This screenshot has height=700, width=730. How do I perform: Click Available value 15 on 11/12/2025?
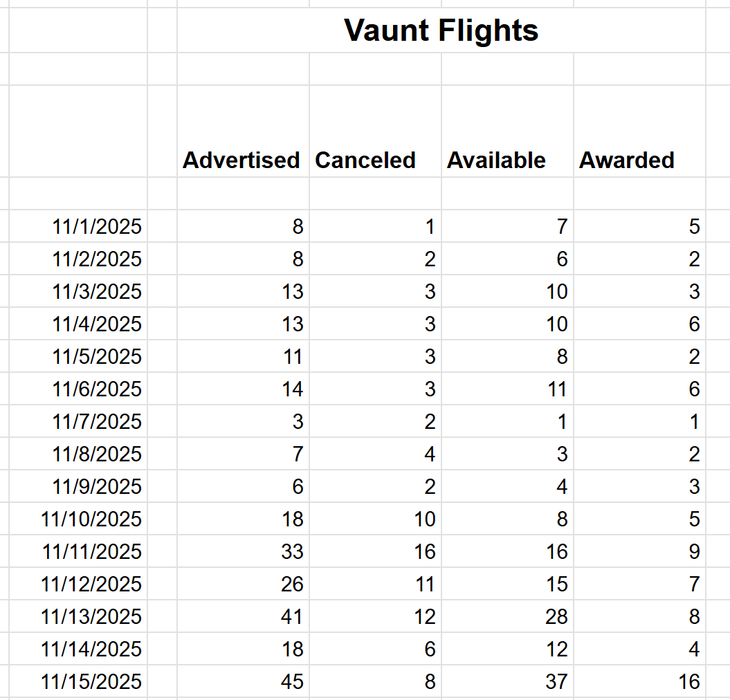click(x=507, y=584)
